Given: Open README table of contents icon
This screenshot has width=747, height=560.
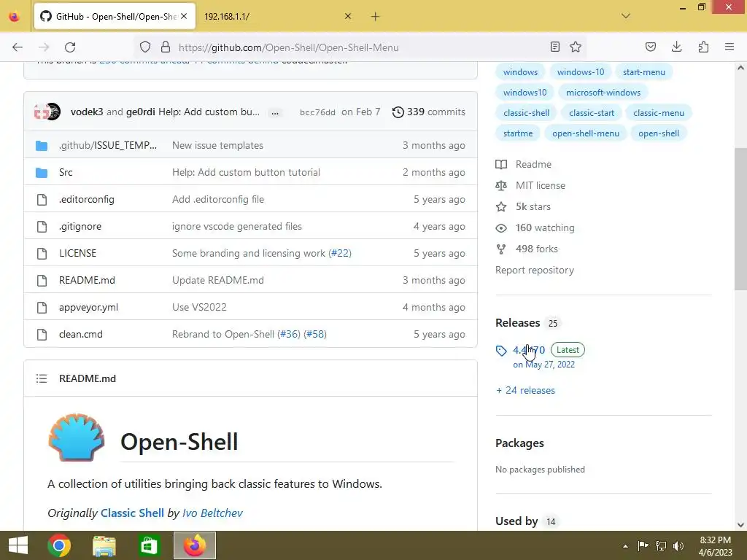Looking at the screenshot, I should [x=42, y=378].
